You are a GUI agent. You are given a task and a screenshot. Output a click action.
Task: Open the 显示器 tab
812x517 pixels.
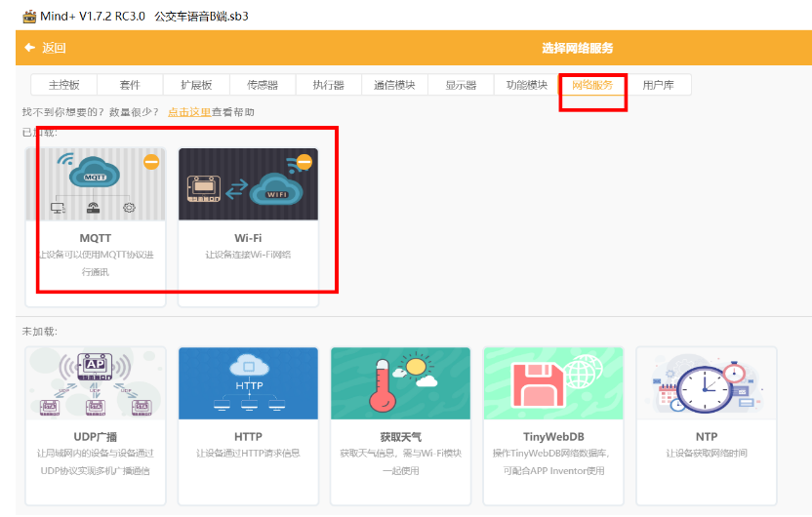[x=461, y=85]
